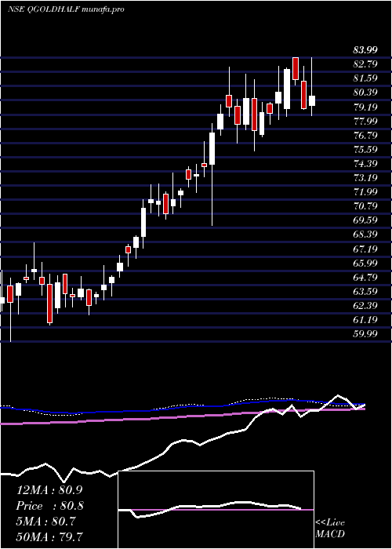Select the 67.19 price axis label

click(x=365, y=249)
